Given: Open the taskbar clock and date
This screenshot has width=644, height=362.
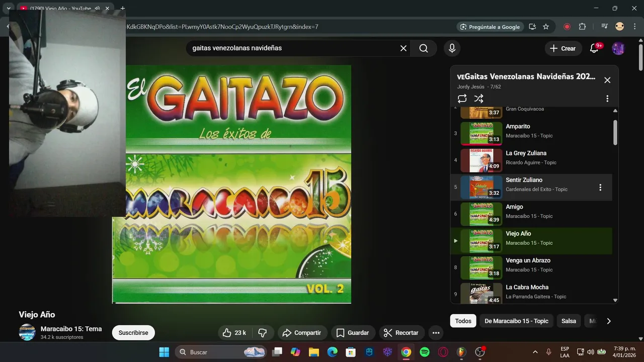Looking at the screenshot, I should (x=624, y=352).
